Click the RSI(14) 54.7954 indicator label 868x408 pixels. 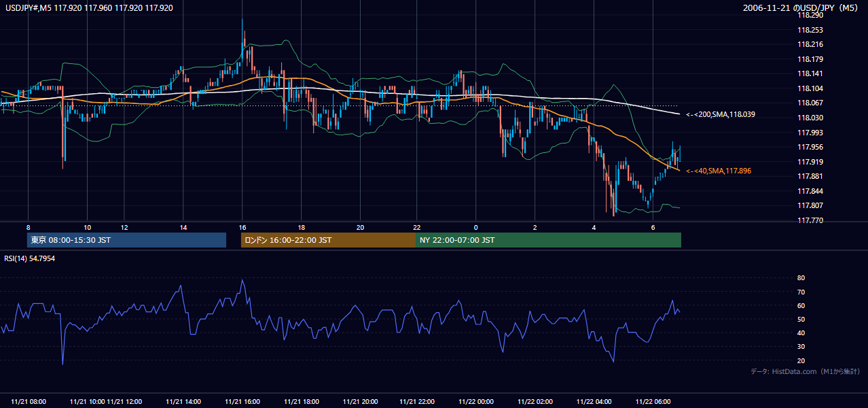[29, 258]
